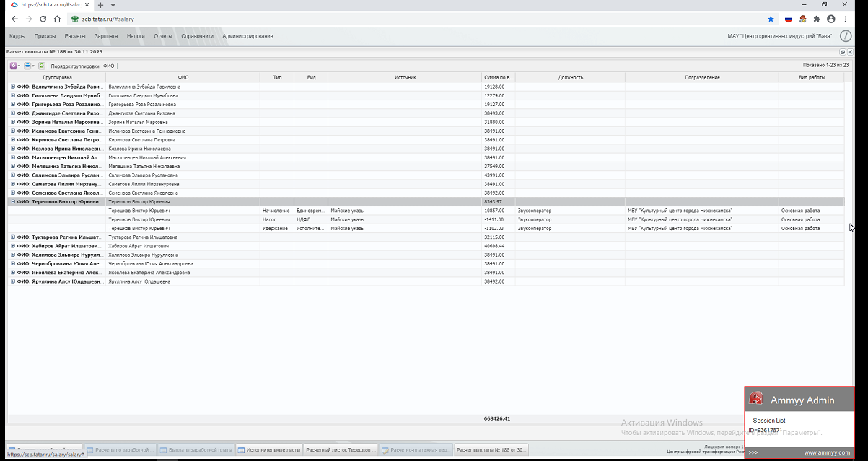This screenshot has width=868, height=461.
Task: Click total sum 668426.41
Action: click(x=497, y=418)
